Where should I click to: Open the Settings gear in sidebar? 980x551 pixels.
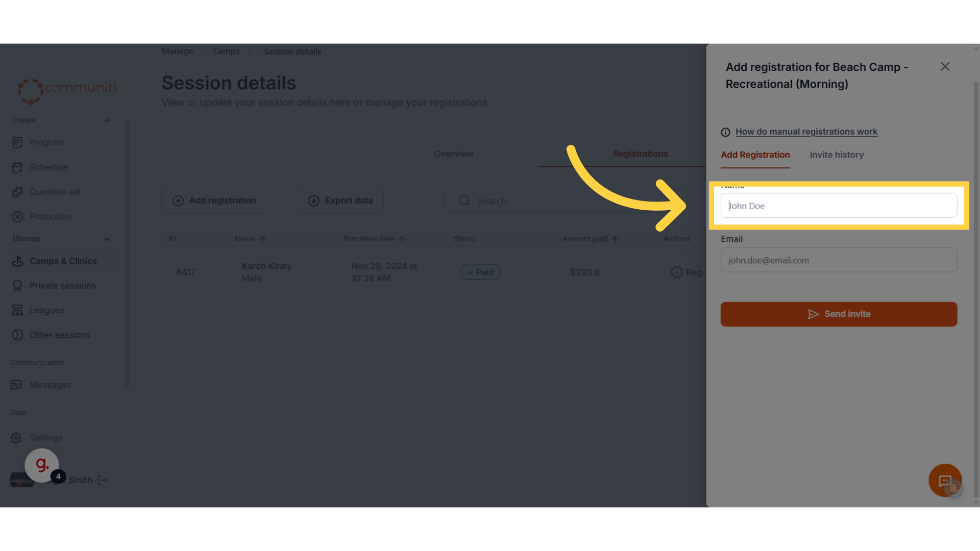point(16,438)
